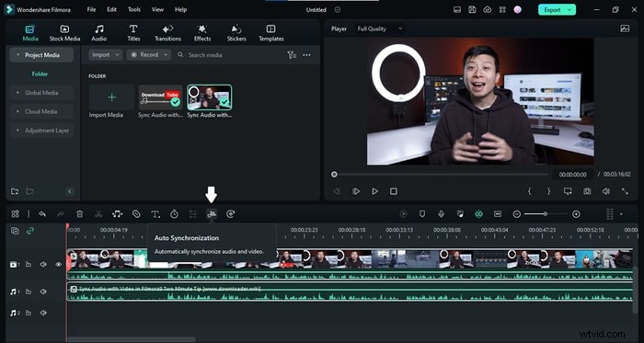This screenshot has width=644, height=343.
Task: Open the Edit menu
Action: tap(111, 9)
